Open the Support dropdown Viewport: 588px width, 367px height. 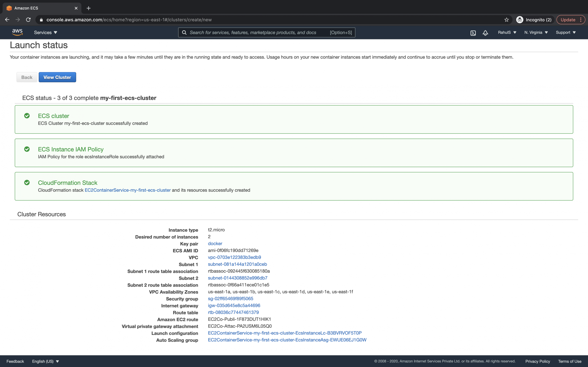[565, 32]
